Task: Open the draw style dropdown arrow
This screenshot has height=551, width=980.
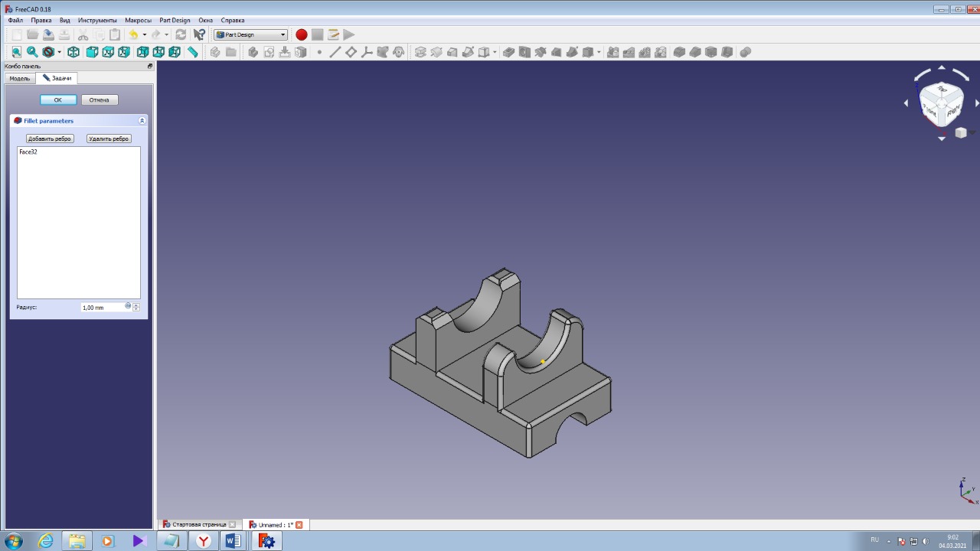Action: (x=60, y=52)
